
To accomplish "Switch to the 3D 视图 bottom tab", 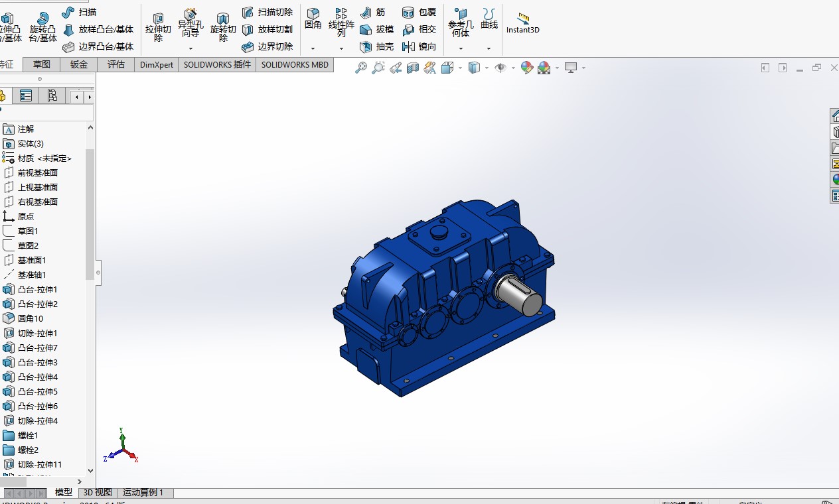I will (x=98, y=493).
